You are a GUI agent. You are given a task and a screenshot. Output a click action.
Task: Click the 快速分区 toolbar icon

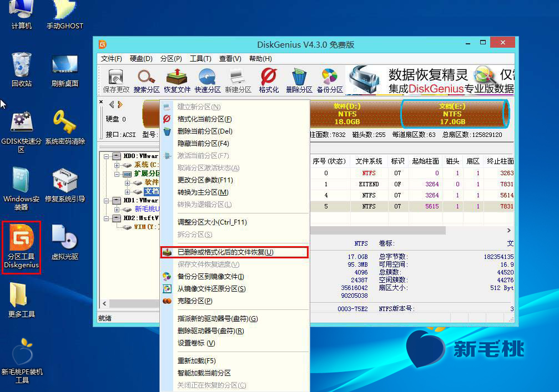click(x=208, y=81)
